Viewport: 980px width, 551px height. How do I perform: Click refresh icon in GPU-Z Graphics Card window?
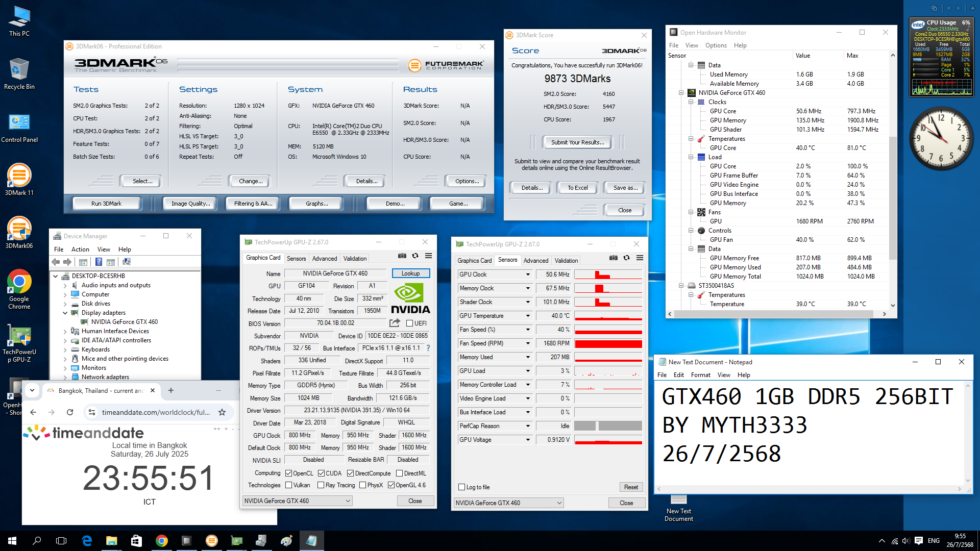pos(415,256)
